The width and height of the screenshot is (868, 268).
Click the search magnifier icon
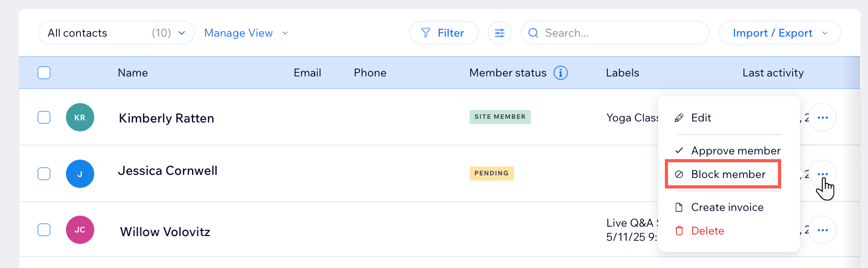tap(533, 33)
